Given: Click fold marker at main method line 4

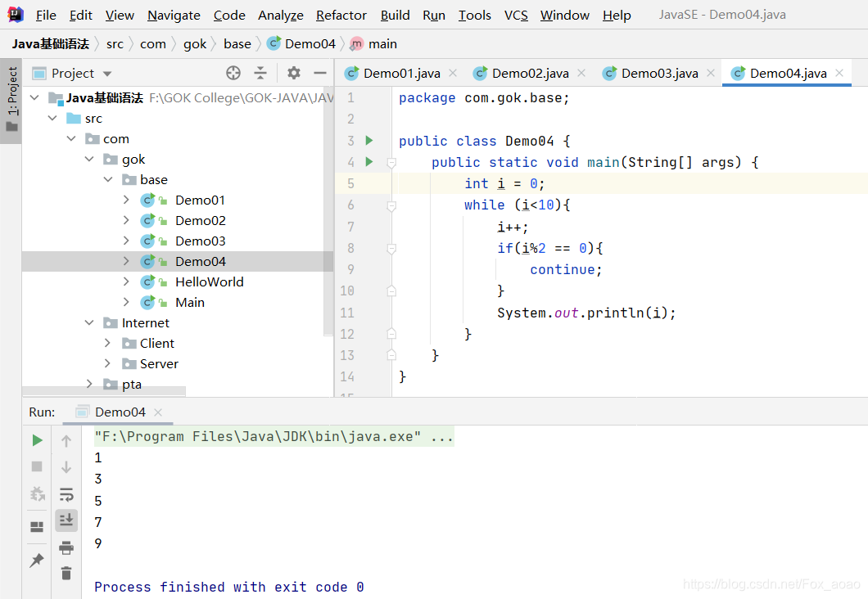Looking at the screenshot, I should click(391, 163).
